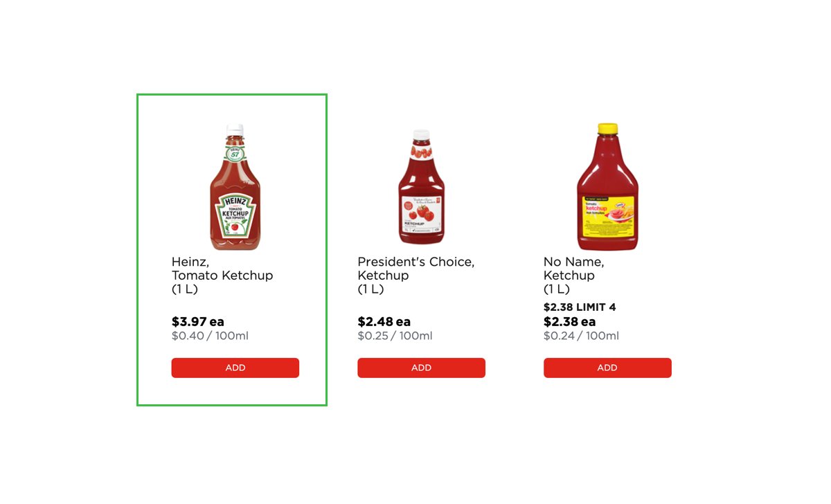Image resolution: width=831 pixels, height=504 pixels.
Task: Click the $0.24 / 100ml unit price
Action: [581, 336]
